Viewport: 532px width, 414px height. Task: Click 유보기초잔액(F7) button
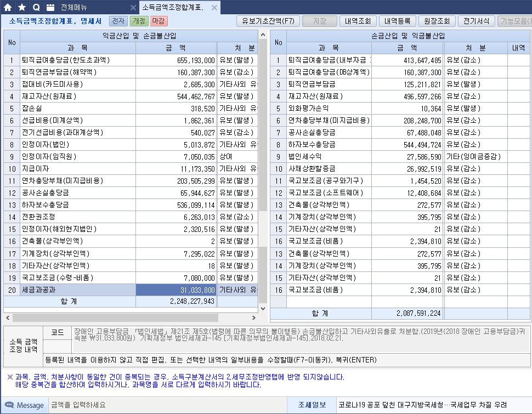(x=268, y=21)
